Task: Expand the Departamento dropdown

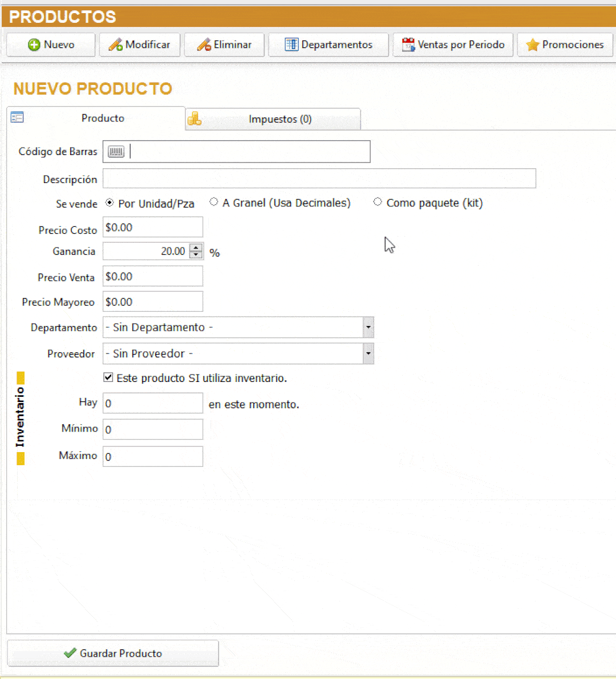Action: point(368,327)
